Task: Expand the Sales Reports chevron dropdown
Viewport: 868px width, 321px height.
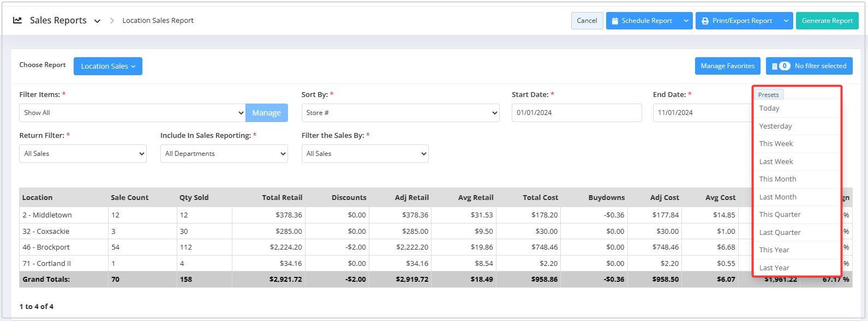Action: [x=97, y=21]
